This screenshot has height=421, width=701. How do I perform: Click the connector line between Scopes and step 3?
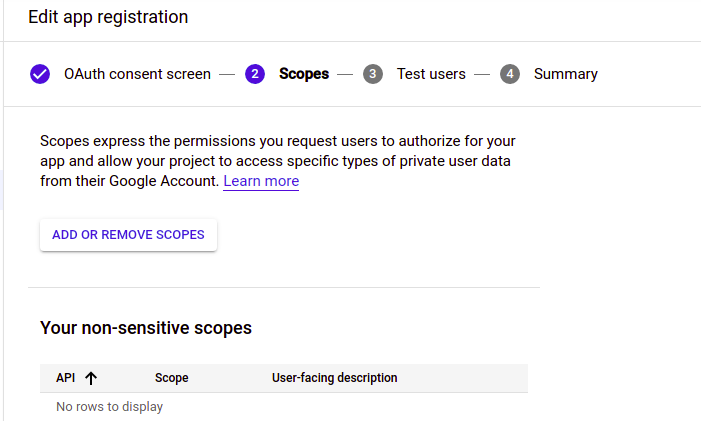pos(346,74)
